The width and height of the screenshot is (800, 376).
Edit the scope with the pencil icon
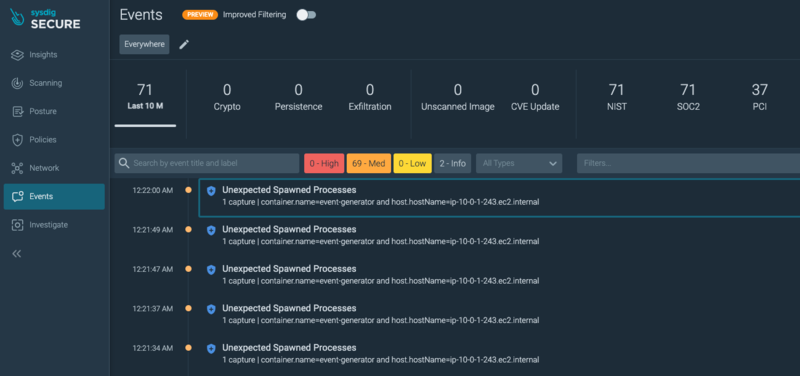[184, 44]
